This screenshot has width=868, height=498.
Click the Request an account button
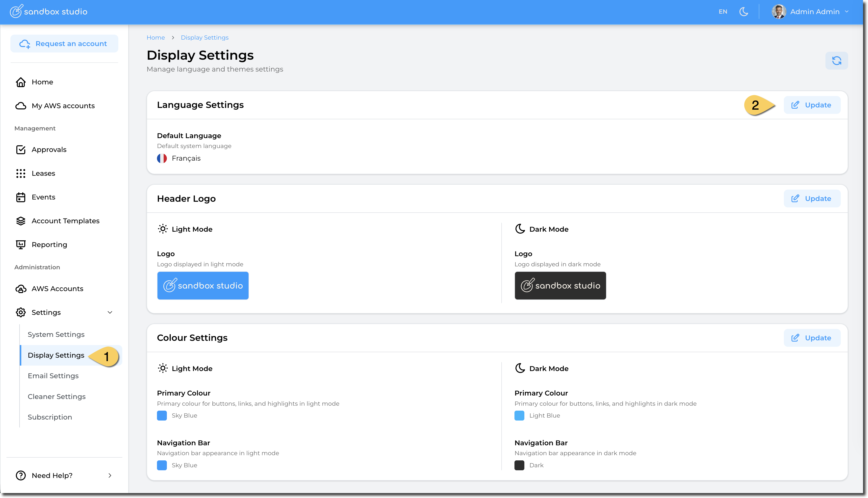click(x=64, y=44)
